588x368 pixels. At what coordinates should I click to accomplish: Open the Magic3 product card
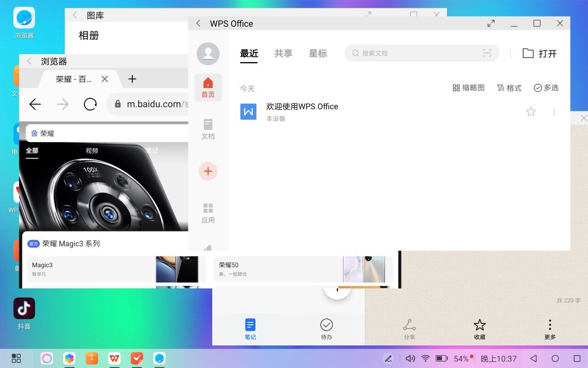tap(117, 269)
